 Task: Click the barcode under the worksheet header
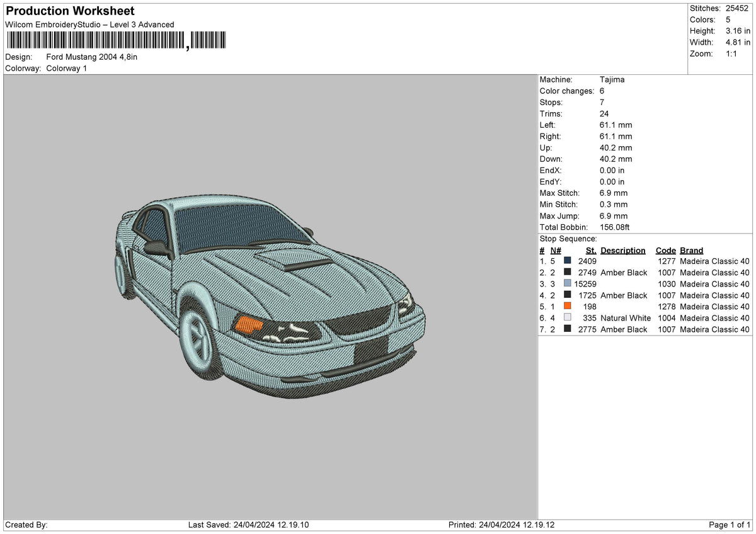point(115,41)
